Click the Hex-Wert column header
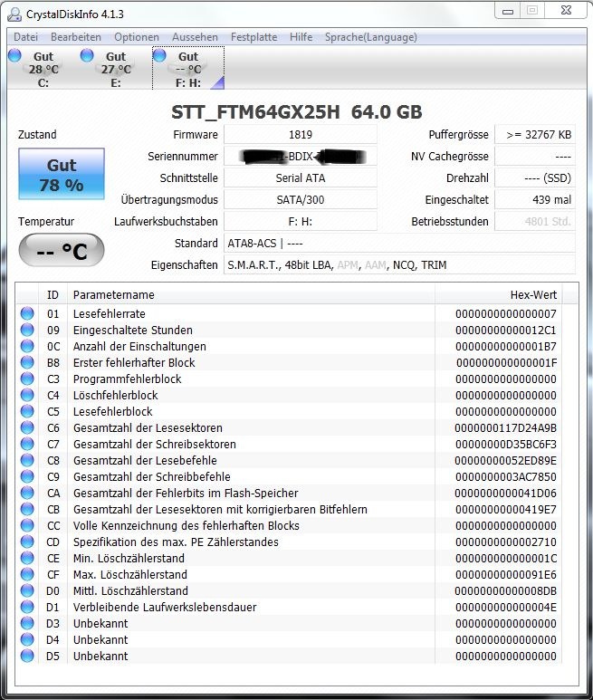 click(x=499, y=294)
